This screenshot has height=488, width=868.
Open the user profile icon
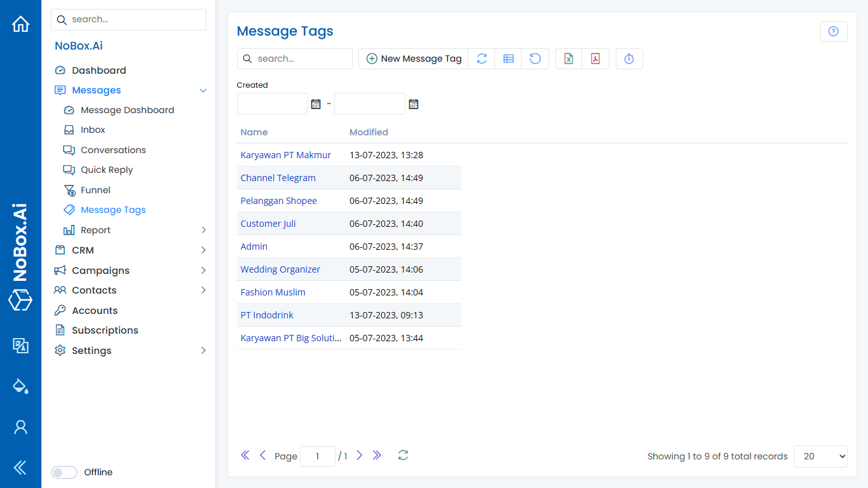click(20, 427)
